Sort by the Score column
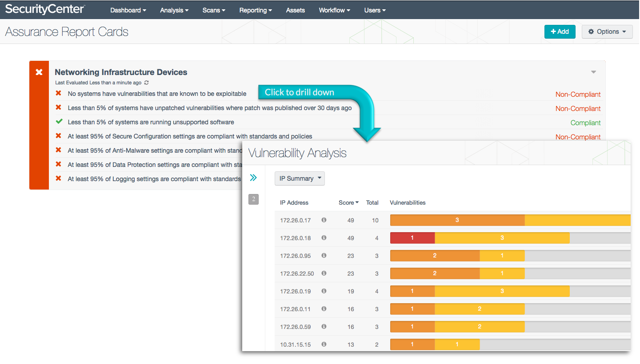 tap(348, 202)
